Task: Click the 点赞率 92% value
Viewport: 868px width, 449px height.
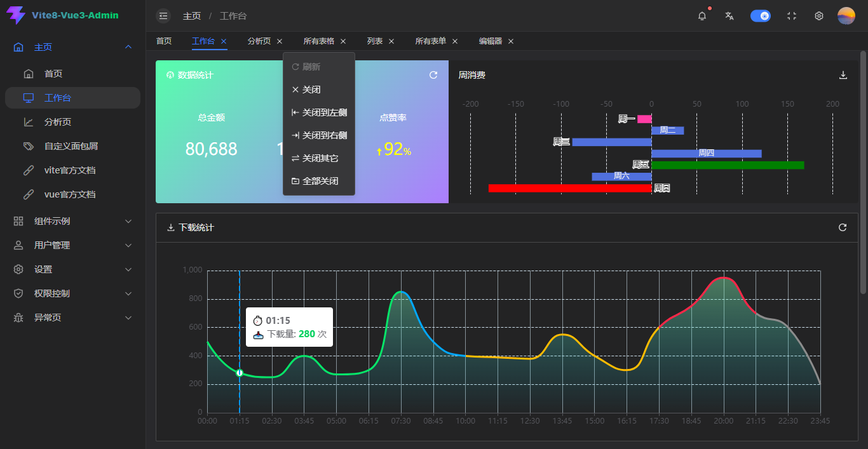Action: (394, 149)
